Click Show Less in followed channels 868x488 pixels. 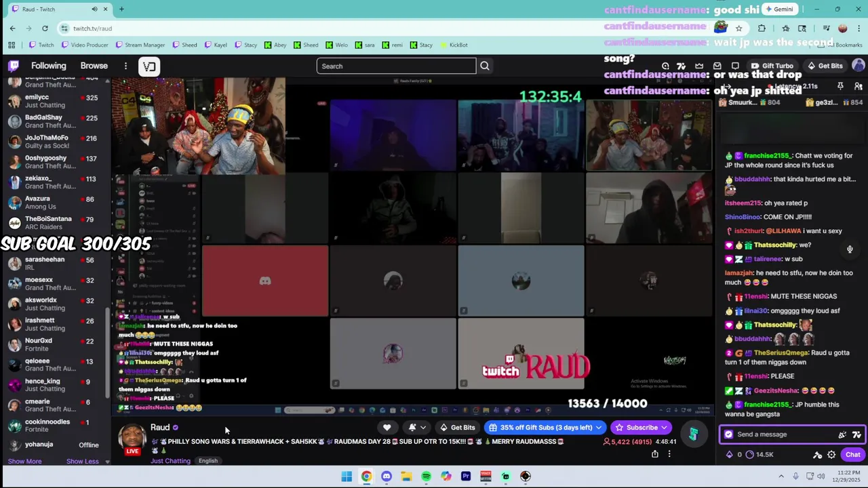click(x=83, y=461)
